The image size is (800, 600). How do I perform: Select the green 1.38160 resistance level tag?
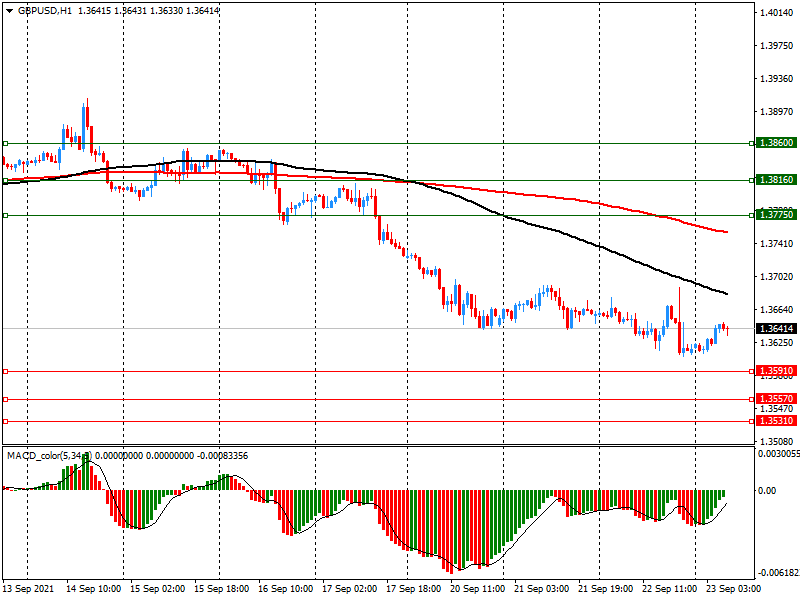[x=777, y=180]
